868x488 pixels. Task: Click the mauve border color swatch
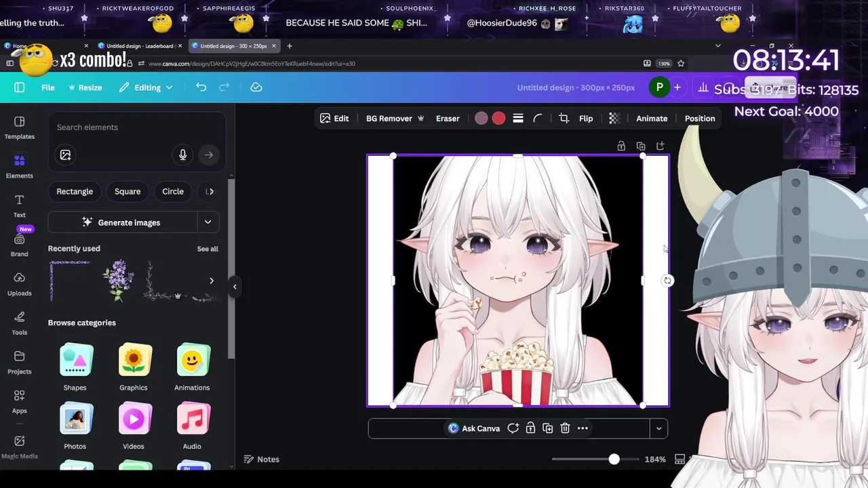coord(481,119)
